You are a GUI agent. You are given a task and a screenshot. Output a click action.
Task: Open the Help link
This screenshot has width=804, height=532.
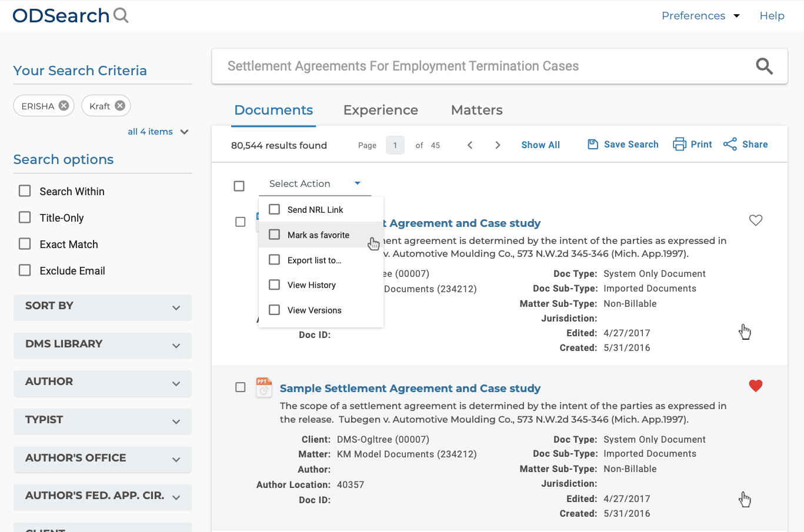pyautogui.click(x=772, y=16)
